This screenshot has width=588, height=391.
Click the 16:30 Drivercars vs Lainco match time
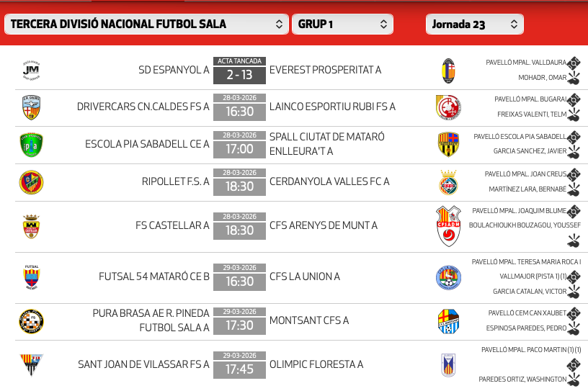[x=239, y=112]
